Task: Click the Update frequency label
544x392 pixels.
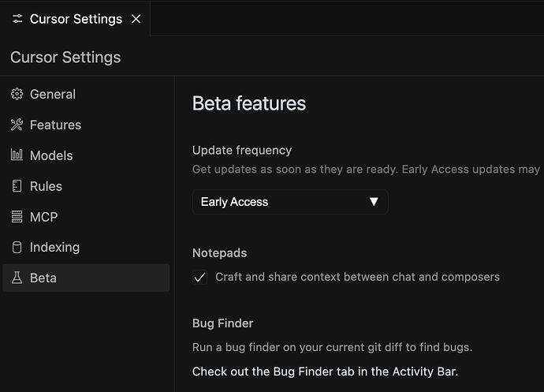Action: [x=242, y=151]
